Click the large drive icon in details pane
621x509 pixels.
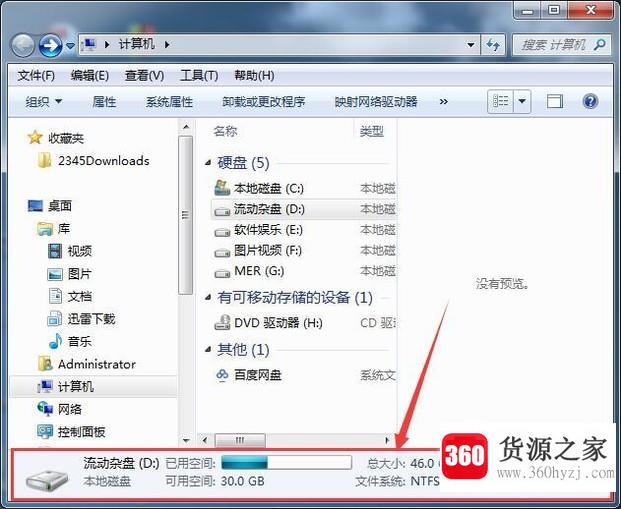47,479
